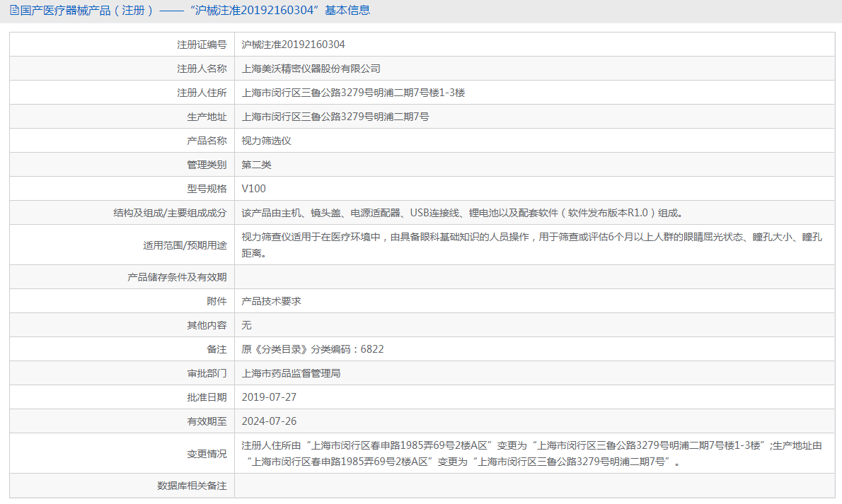Click approving authority 上海市药品监督管理局
The width and height of the screenshot is (842, 504).
click(291, 373)
